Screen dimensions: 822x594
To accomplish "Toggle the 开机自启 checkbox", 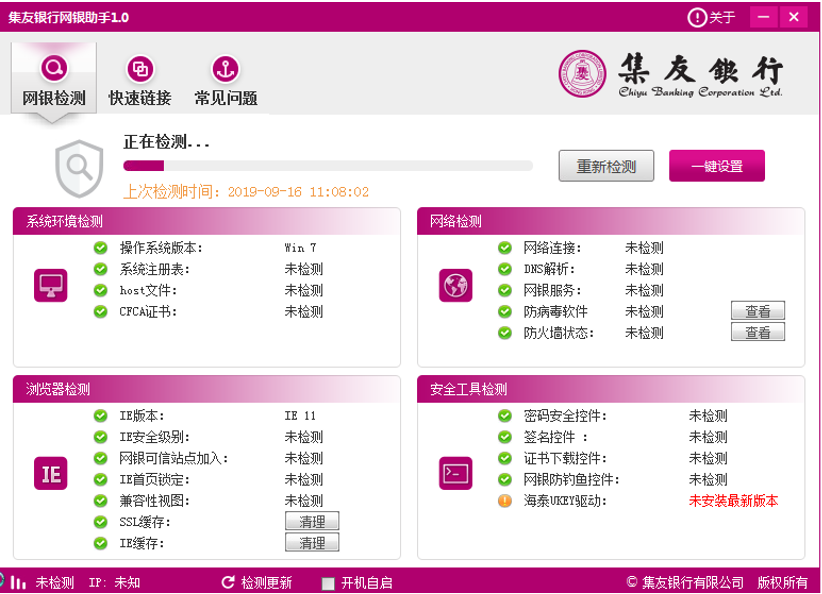I will click(x=328, y=583).
